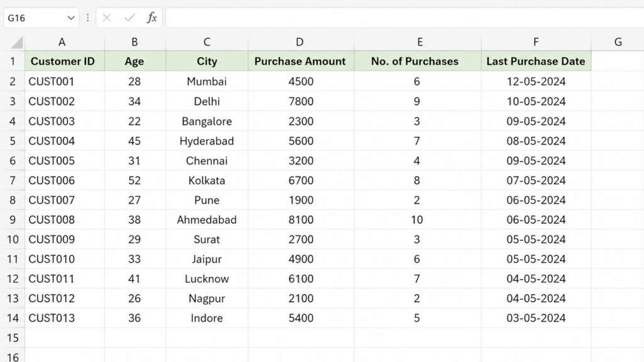This screenshot has width=644, height=362.
Task: Click the Purchase Amount header cell
Action: (x=301, y=61)
